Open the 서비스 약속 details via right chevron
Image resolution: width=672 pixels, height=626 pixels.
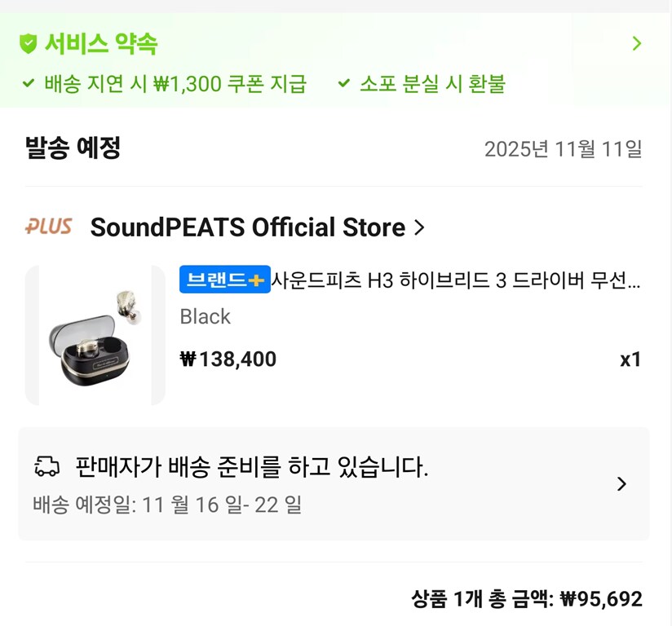point(639,44)
